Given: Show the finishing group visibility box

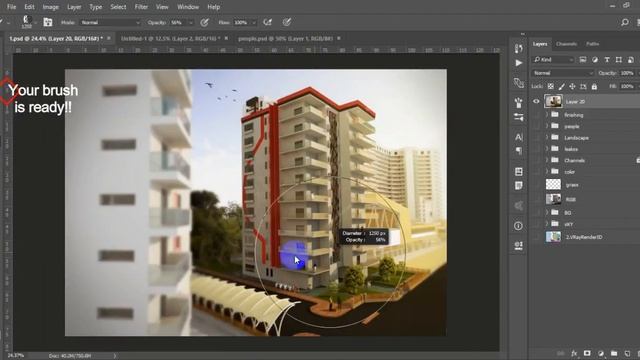Looking at the screenshot, I should [536, 115].
